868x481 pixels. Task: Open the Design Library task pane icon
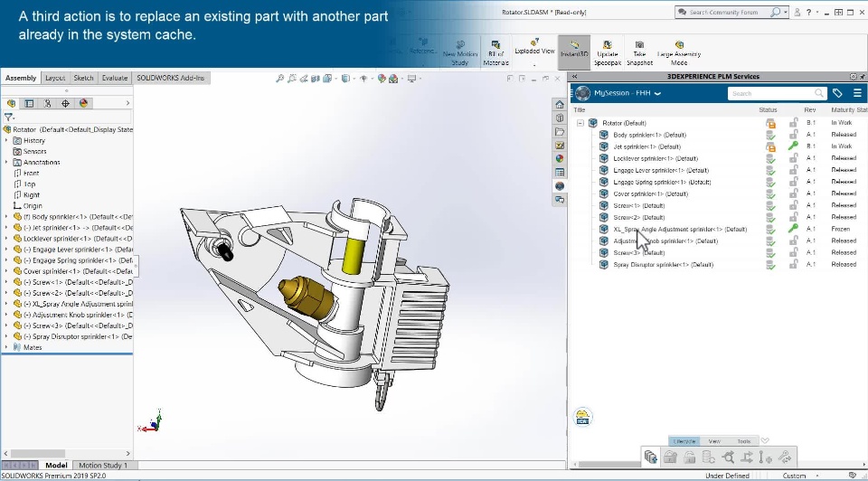560,118
